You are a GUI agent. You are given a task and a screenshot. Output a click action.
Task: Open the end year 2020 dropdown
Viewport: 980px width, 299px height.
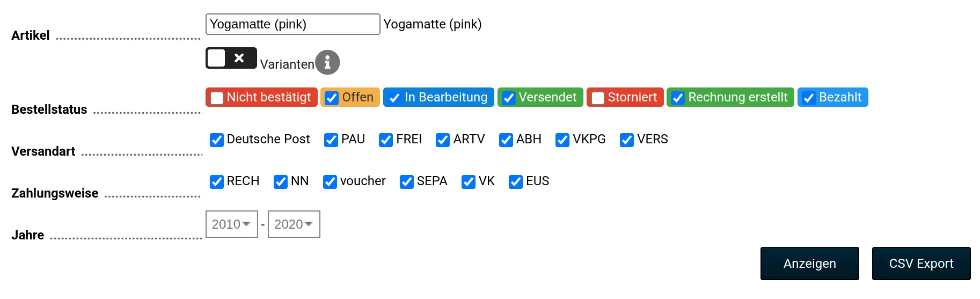point(294,224)
